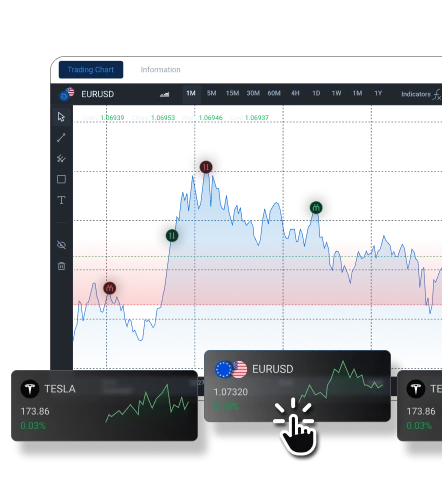Select the text annotation tool
Image resolution: width=442 pixels, height=500 pixels.
pyautogui.click(x=61, y=200)
